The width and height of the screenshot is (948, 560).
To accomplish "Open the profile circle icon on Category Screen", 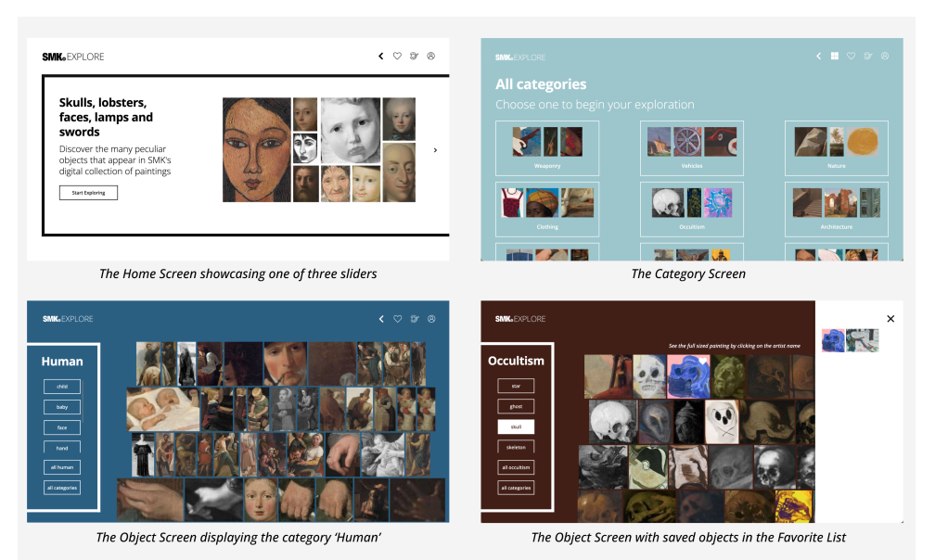I will point(885,56).
